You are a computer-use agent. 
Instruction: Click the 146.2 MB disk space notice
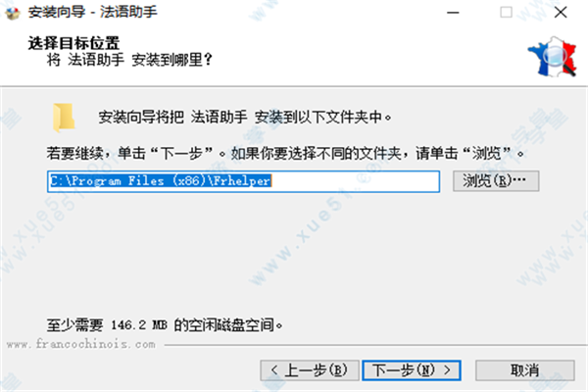165,324
